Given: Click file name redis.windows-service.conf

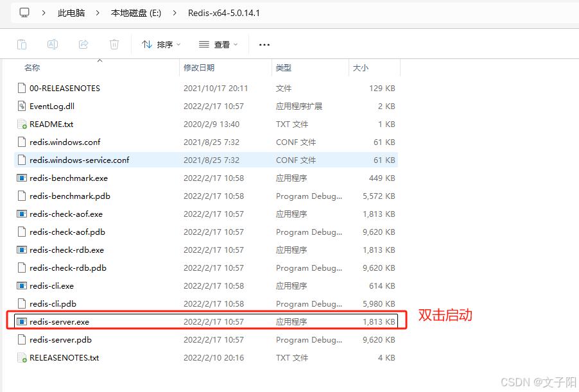Looking at the screenshot, I should [80, 160].
